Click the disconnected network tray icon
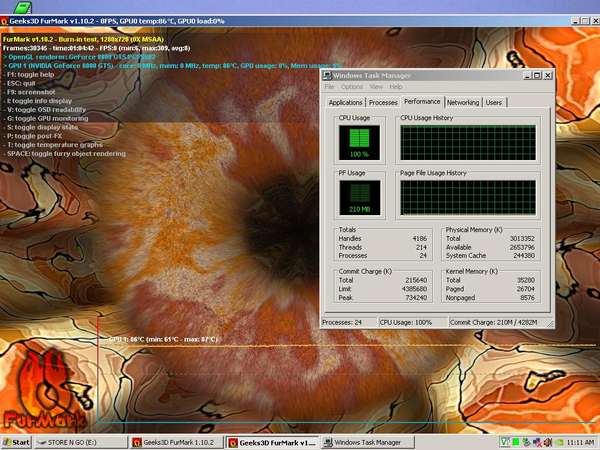This screenshot has width=600, height=450. (x=537, y=442)
